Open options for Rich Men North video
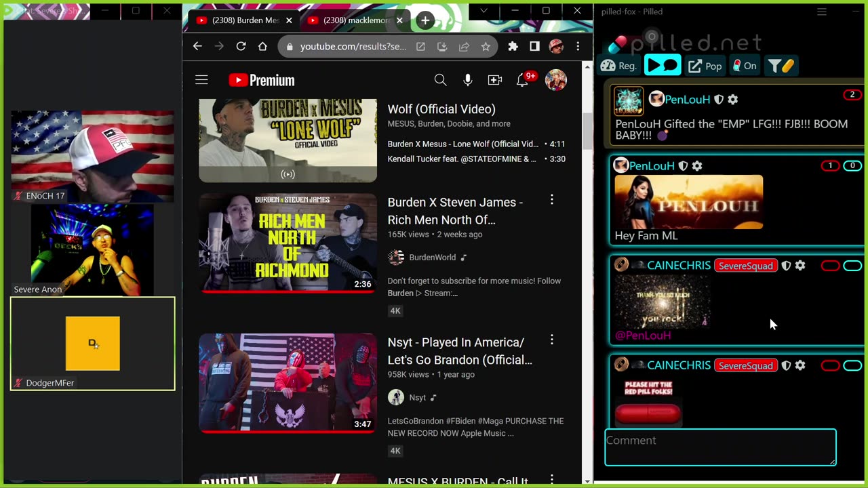 552,200
